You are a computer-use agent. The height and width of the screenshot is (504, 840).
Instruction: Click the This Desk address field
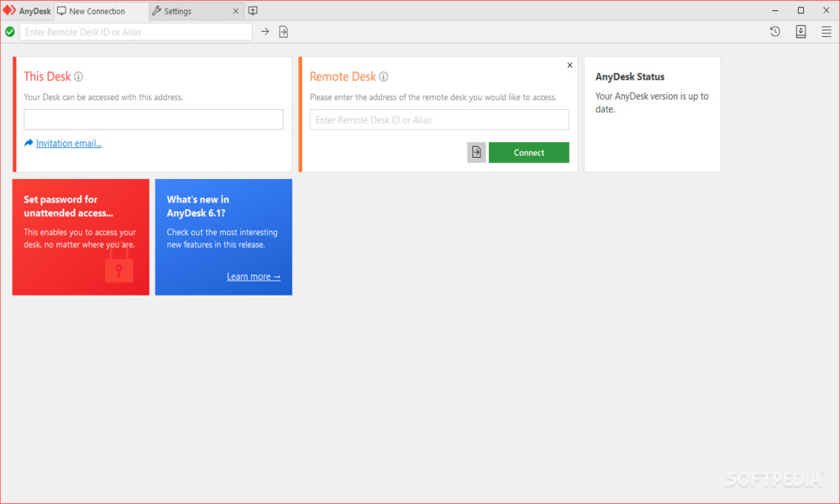(x=153, y=119)
